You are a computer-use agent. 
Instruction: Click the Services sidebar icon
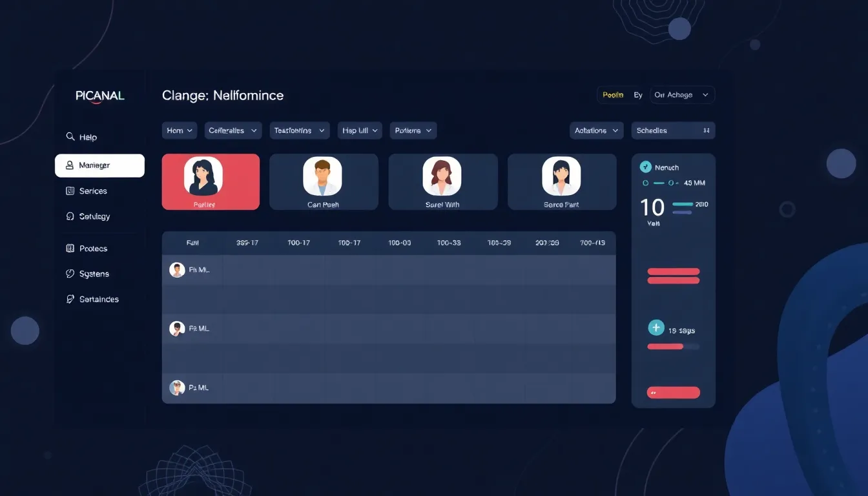pyautogui.click(x=70, y=191)
